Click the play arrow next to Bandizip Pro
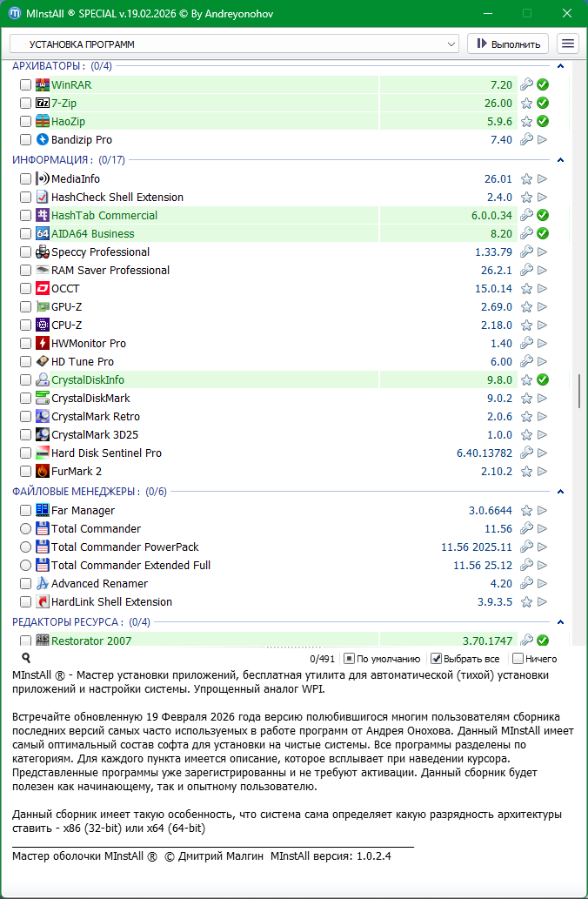588x899 pixels. (x=543, y=140)
